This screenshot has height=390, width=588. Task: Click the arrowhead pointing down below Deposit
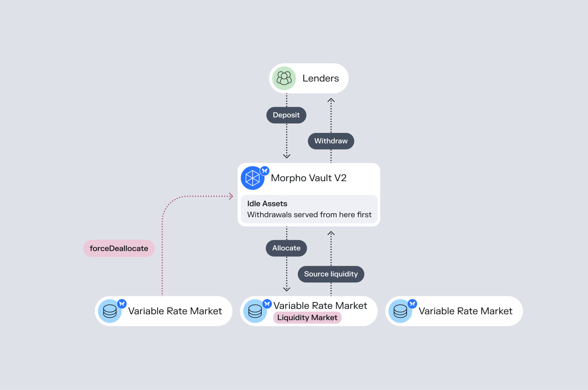(287, 156)
